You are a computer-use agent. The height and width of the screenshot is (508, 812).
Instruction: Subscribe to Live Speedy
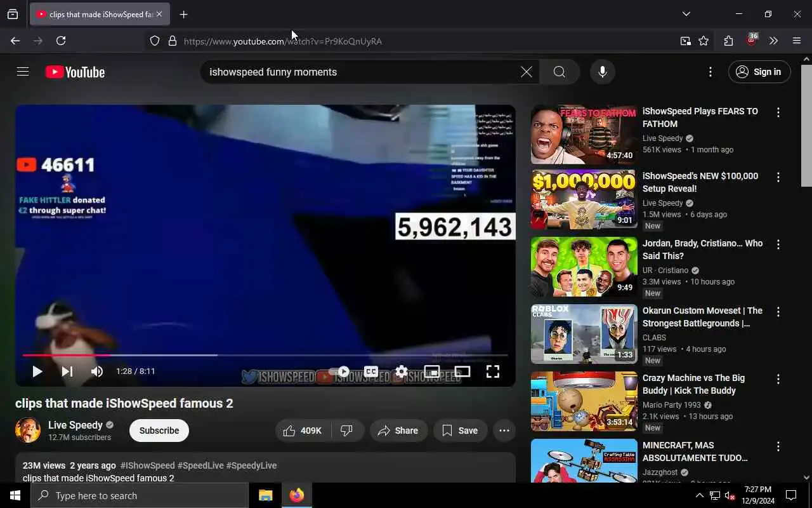coord(159,431)
